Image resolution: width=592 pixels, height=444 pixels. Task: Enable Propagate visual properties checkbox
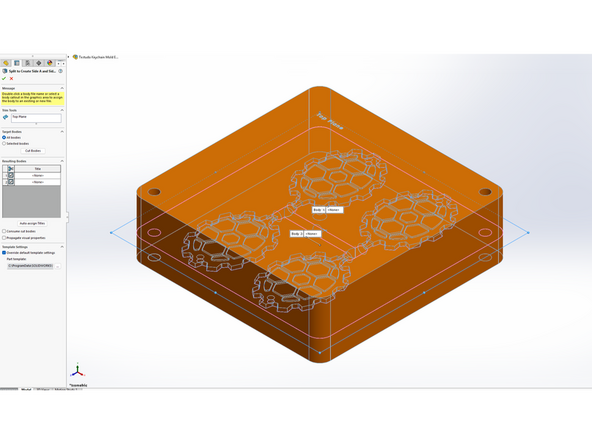pyautogui.click(x=4, y=238)
